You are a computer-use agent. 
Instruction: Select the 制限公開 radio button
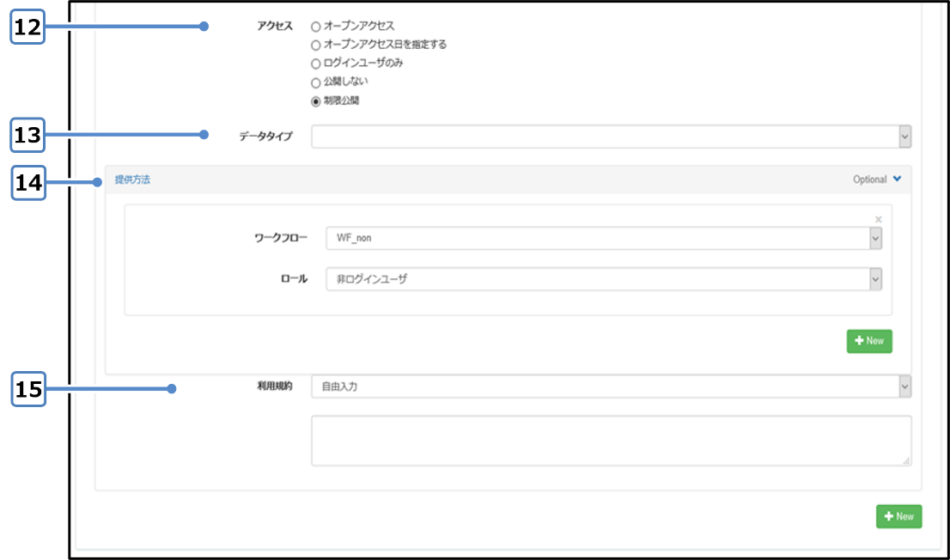(315, 101)
